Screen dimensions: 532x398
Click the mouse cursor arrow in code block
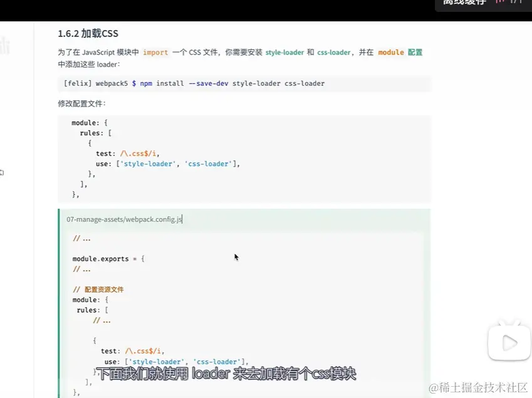pyautogui.click(x=236, y=258)
